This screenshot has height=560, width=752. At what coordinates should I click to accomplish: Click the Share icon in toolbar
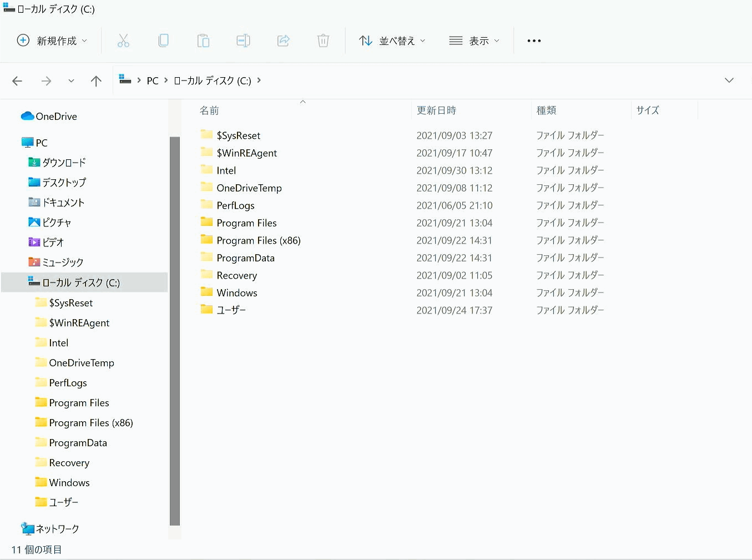(283, 41)
